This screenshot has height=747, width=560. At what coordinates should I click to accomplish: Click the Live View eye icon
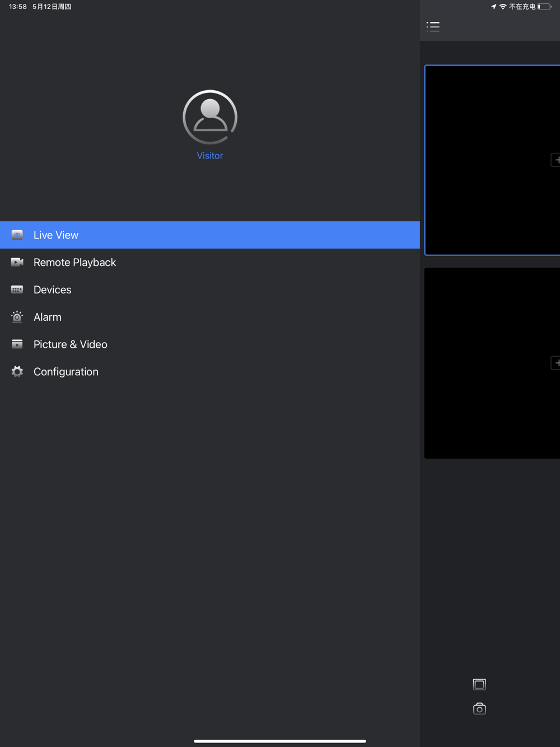[17, 235]
